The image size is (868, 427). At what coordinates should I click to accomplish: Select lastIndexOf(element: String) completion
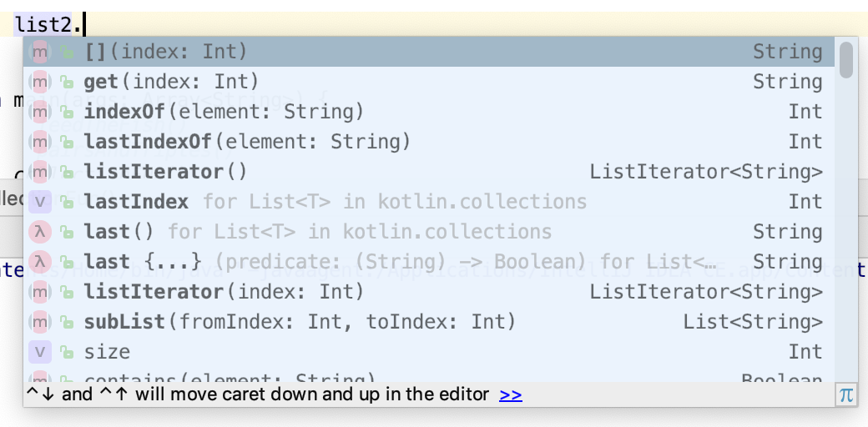(x=247, y=142)
